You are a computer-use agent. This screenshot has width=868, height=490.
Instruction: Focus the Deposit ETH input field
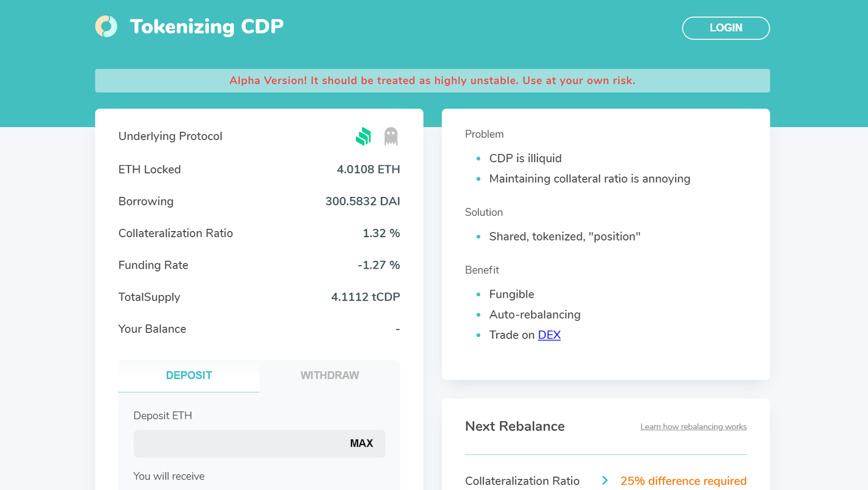[x=236, y=444]
